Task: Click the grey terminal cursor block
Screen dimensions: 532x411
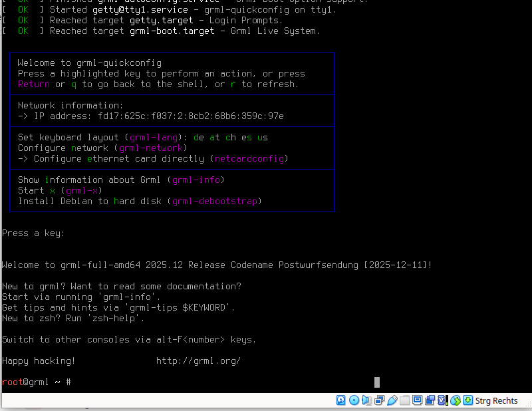Action: [x=377, y=382]
